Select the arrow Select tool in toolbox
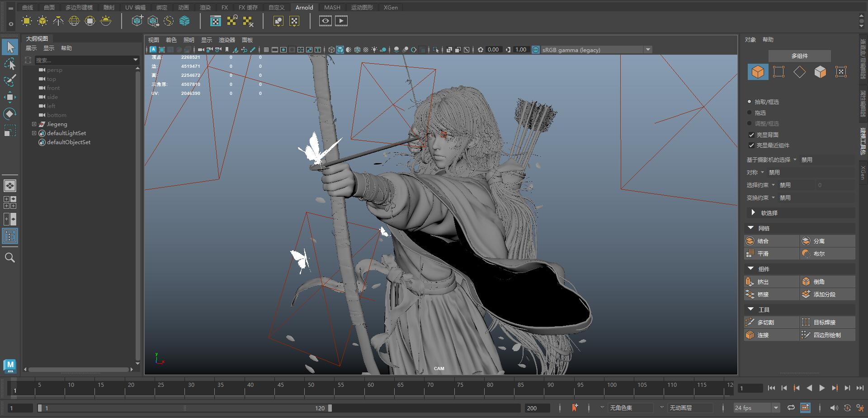 (10, 47)
